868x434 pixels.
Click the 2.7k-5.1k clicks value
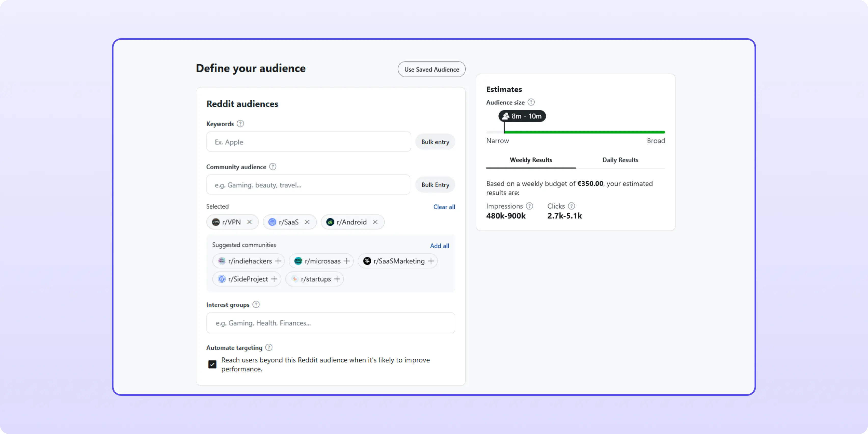coord(564,216)
